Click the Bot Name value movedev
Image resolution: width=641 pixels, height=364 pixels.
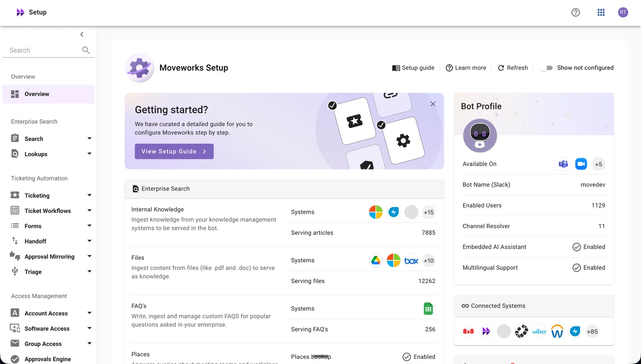tap(593, 185)
